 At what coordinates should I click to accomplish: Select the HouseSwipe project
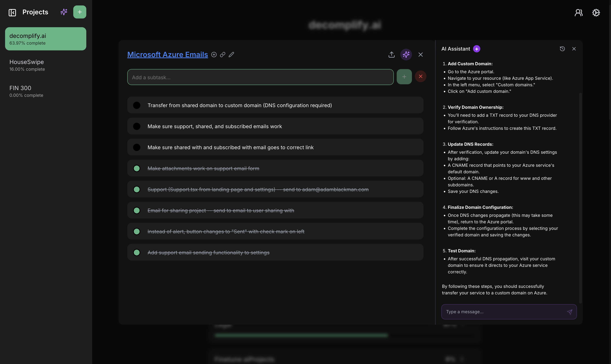(x=27, y=65)
